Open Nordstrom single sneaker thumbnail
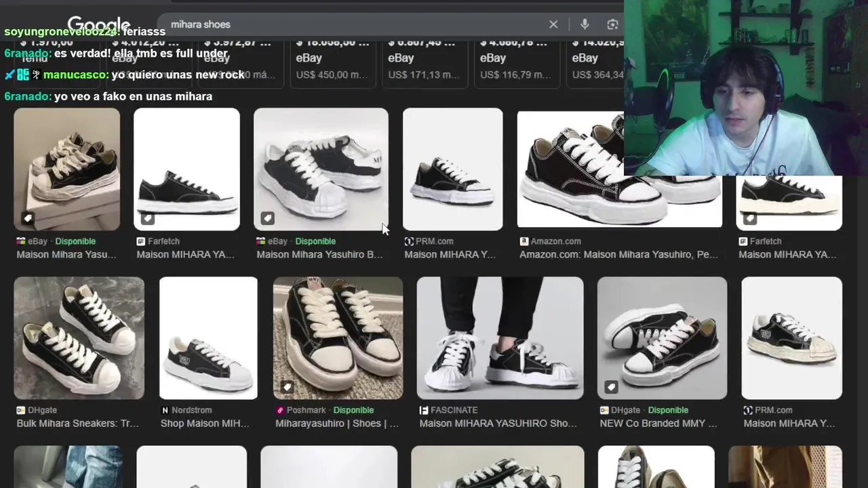The width and height of the screenshot is (868, 488). pyautogui.click(x=208, y=338)
